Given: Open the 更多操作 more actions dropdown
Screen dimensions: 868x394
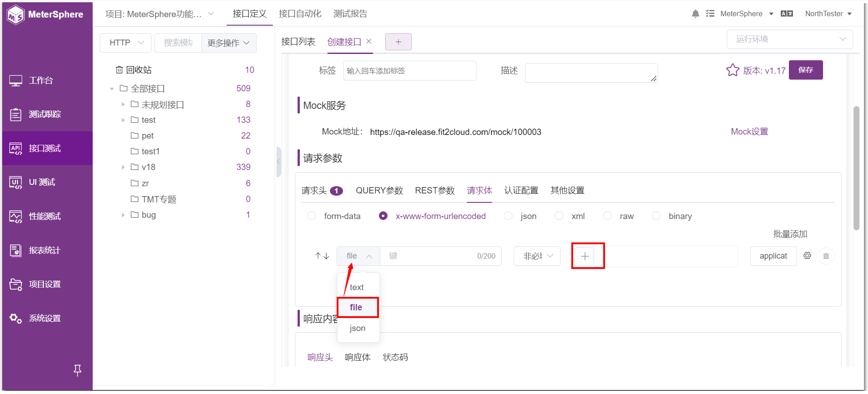Looking at the screenshot, I should point(229,43).
